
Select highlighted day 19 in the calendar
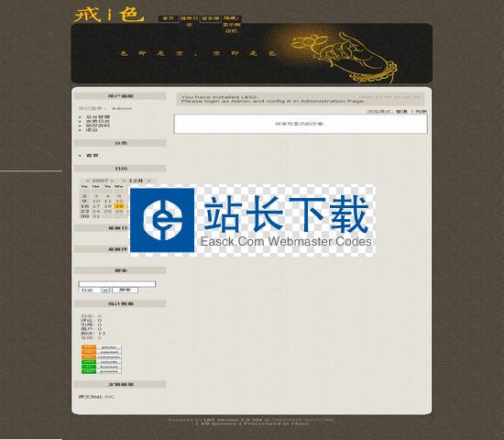pos(119,206)
